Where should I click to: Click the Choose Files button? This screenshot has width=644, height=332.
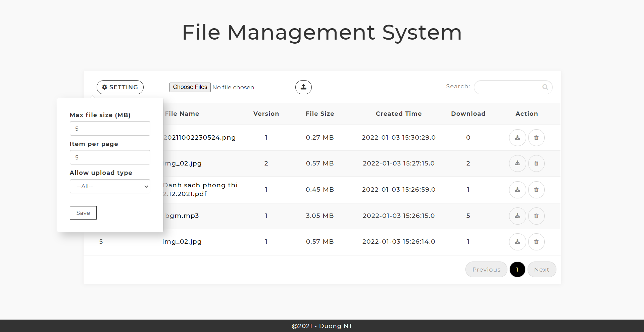coord(190,87)
